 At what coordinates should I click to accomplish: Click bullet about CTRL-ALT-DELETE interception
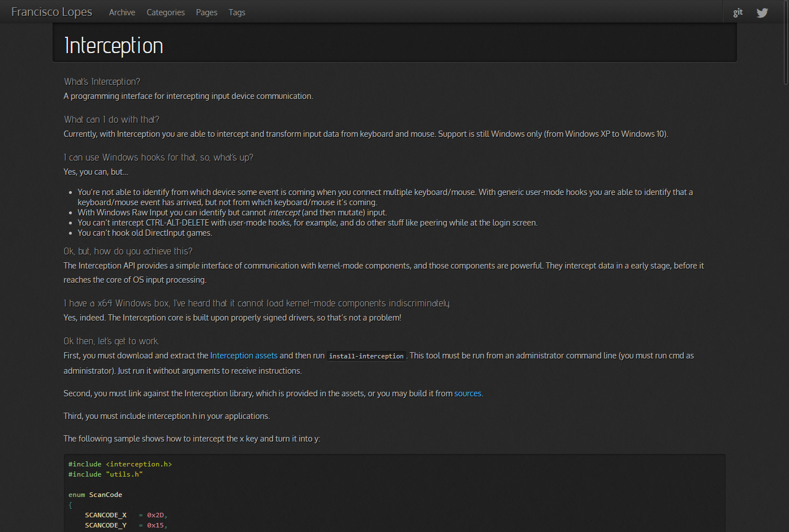[x=308, y=223]
